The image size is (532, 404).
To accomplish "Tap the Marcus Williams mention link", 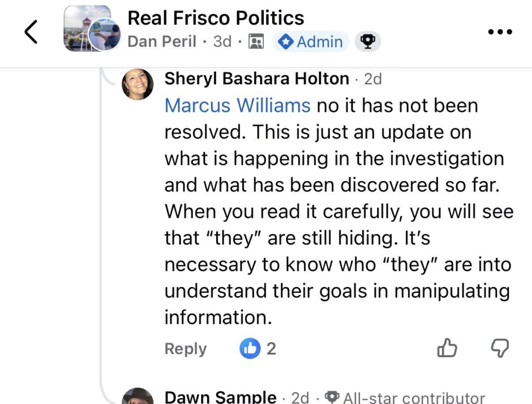I will pos(237,106).
